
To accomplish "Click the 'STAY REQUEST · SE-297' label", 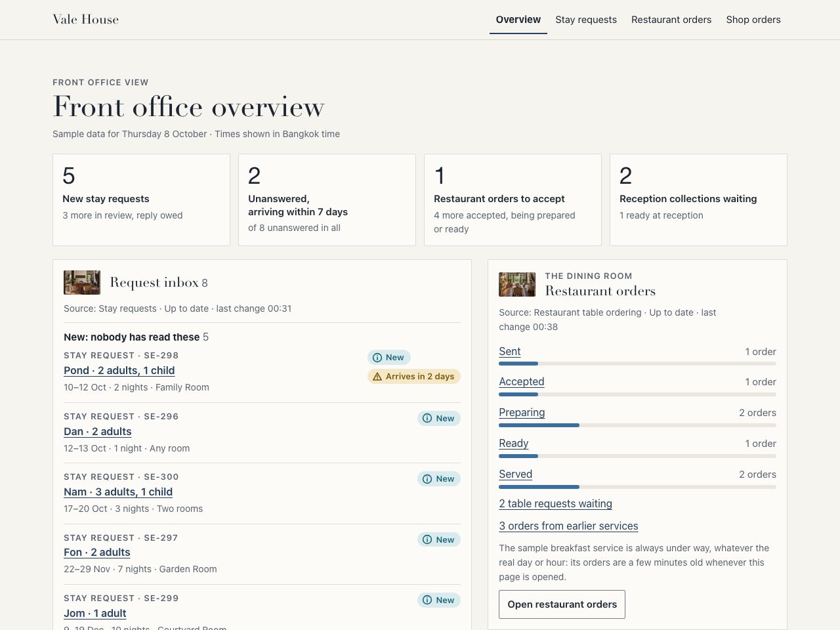I will (x=121, y=538).
